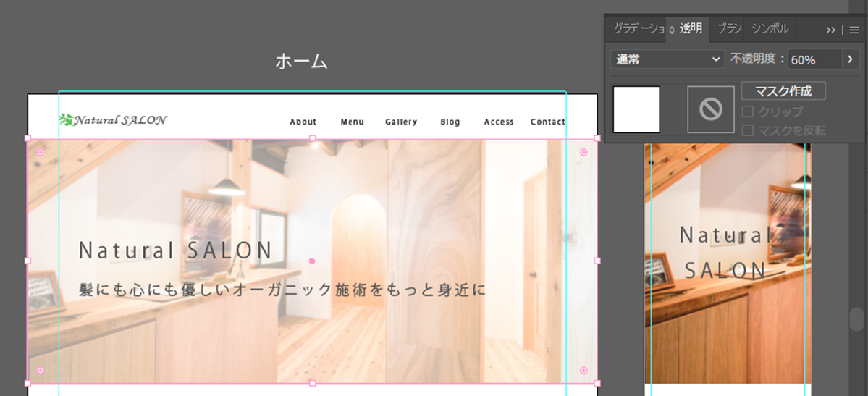Expand the opacity slider arrow
This screenshot has height=396, width=868.
pos(851,60)
